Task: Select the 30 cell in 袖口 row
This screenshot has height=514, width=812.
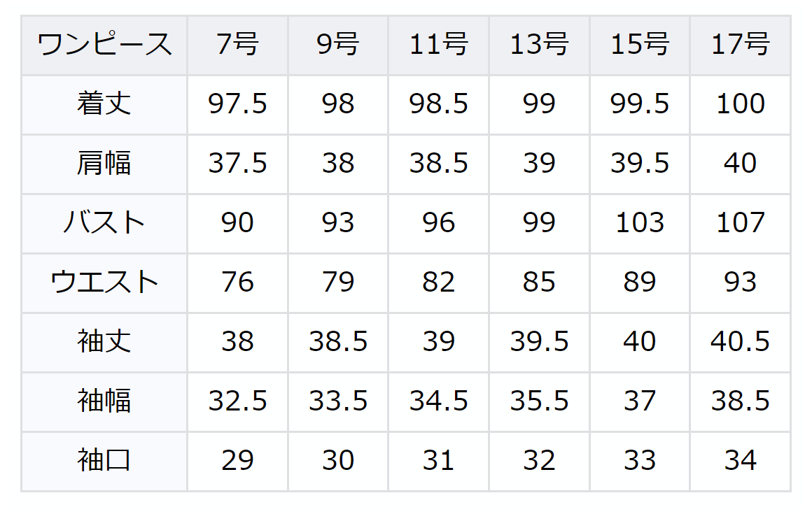Action: click(338, 461)
